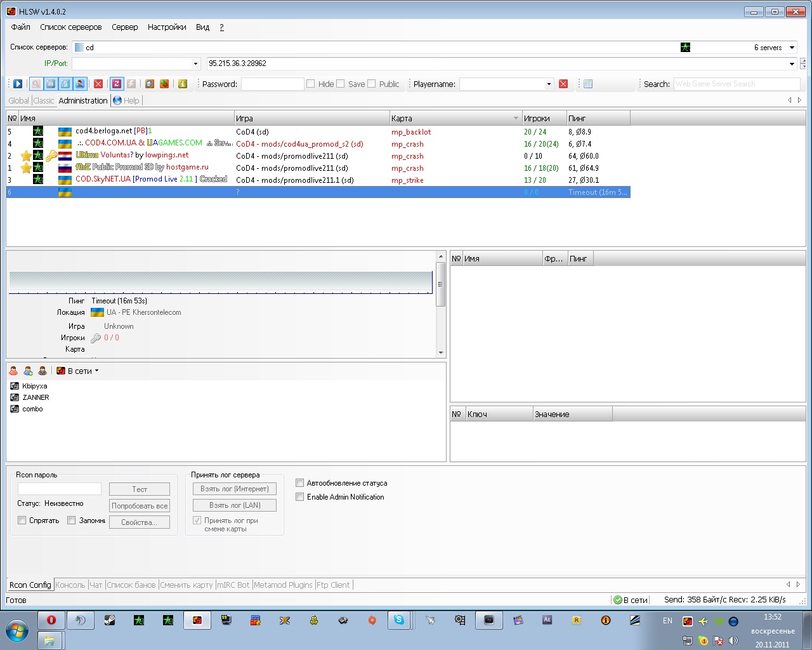Screen dimensions: 812x650
Task: Click the Свойства... button
Action: point(140,522)
